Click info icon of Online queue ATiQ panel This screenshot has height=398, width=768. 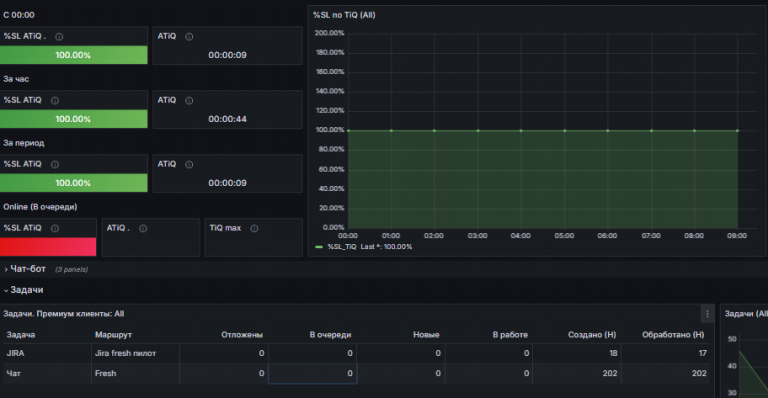click(x=143, y=229)
